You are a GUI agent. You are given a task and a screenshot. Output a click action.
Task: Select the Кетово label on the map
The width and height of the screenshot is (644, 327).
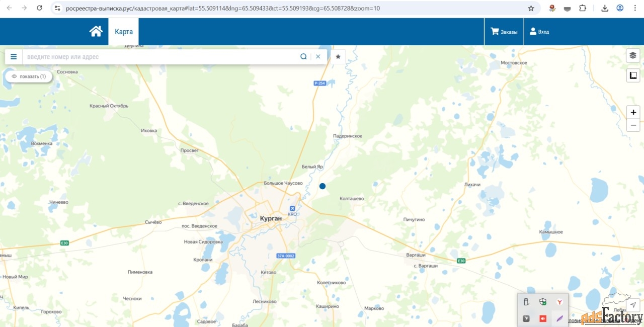pos(269,273)
